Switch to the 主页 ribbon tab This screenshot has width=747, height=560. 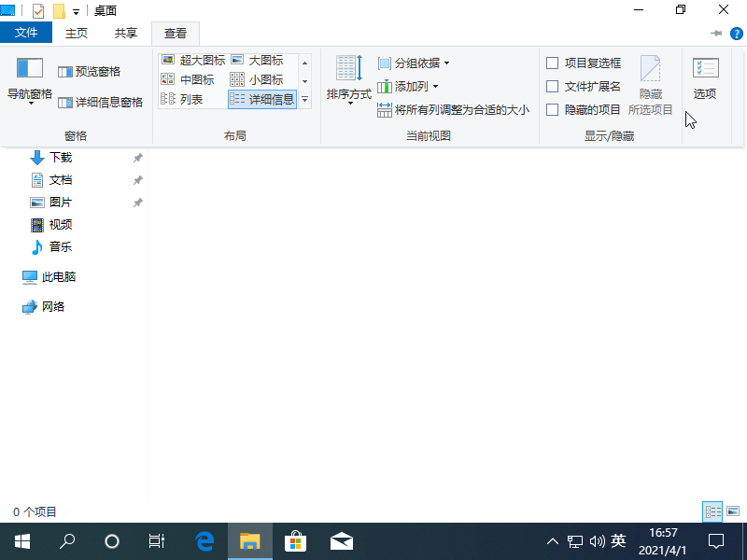click(77, 31)
